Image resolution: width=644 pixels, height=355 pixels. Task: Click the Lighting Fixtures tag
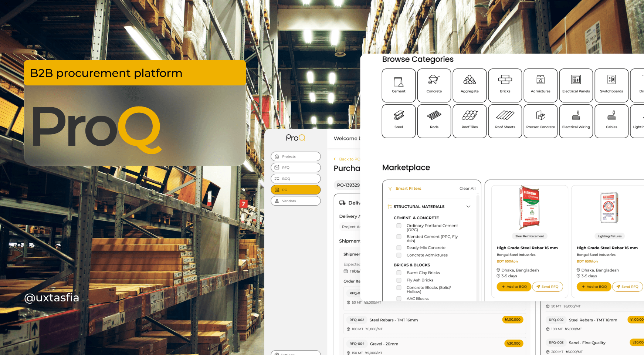[610, 236]
